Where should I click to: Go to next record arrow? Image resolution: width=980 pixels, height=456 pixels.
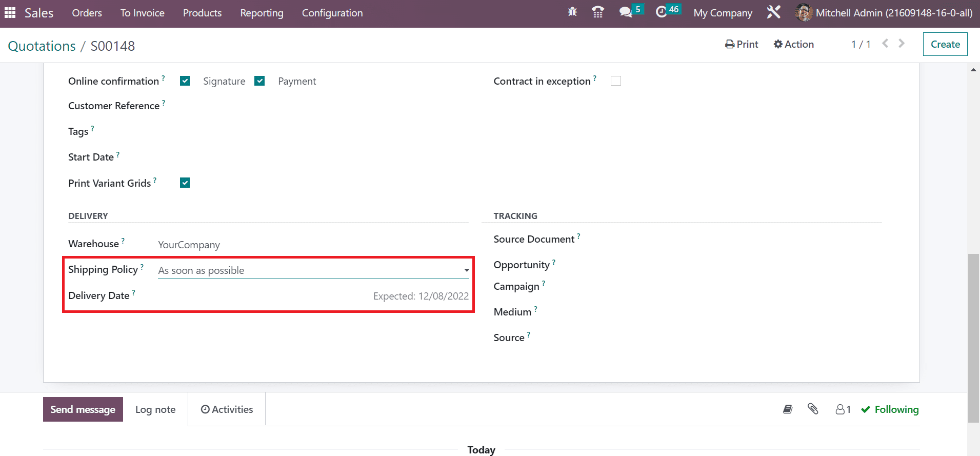(x=902, y=44)
